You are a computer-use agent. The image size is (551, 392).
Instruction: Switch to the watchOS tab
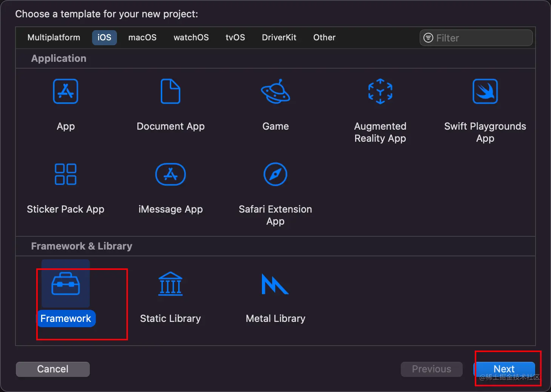click(x=191, y=38)
